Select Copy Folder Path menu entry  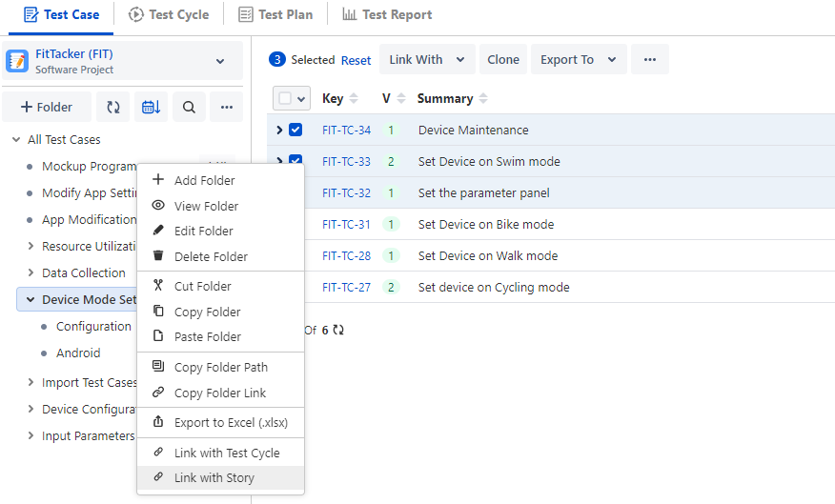coord(220,367)
